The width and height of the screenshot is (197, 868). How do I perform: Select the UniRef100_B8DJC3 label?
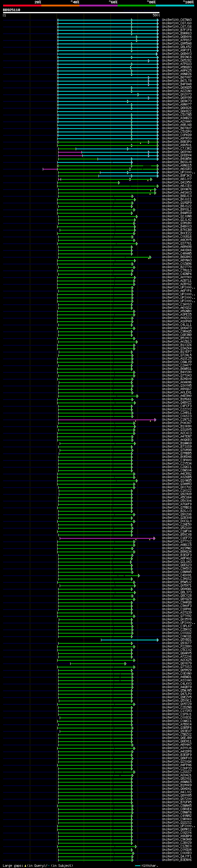coord(177,196)
